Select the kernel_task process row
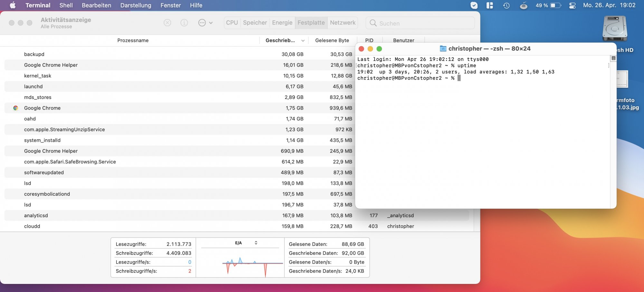 [x=180, y=76]
